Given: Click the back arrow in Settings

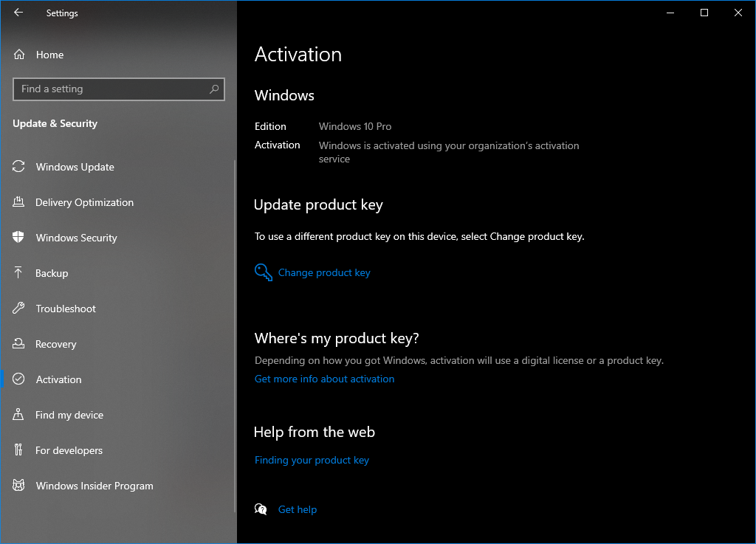Looking at the screenshot, I should pyautogui.click(x=18, y=13).
